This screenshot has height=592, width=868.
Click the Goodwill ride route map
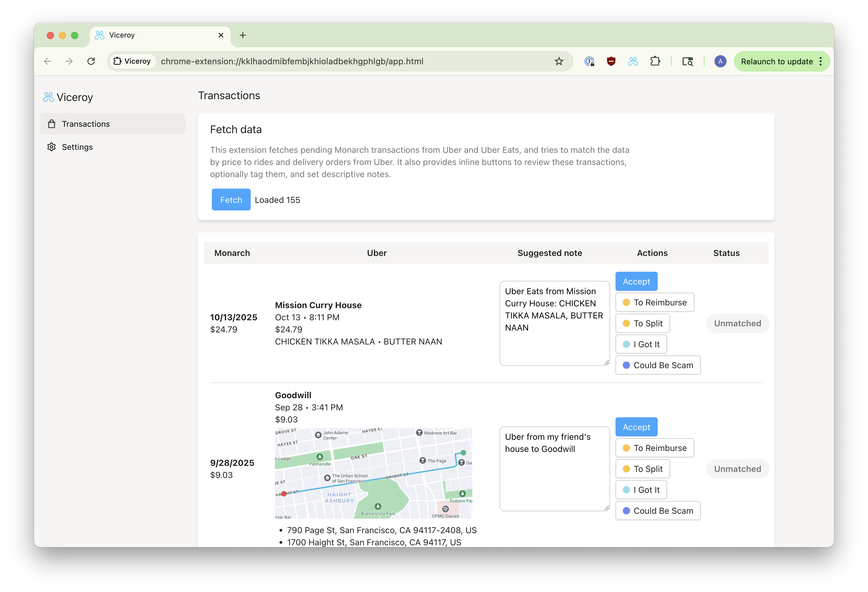373,473
